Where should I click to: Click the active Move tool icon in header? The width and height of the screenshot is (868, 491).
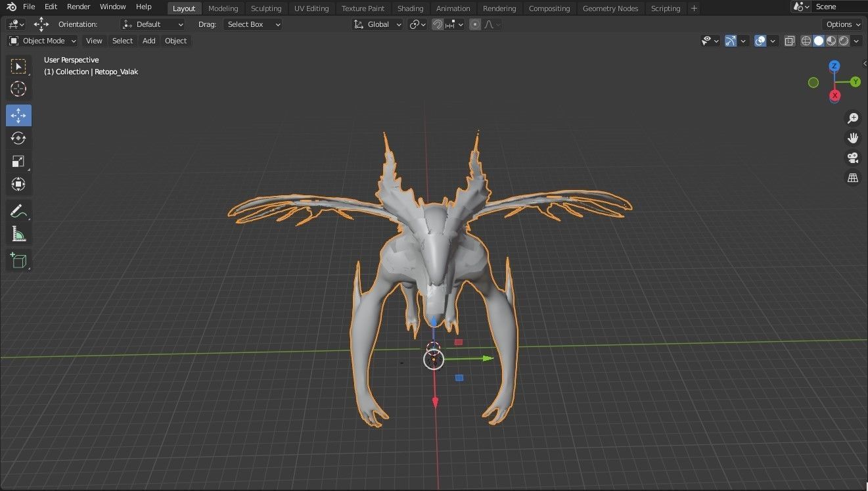pos(41,24)
